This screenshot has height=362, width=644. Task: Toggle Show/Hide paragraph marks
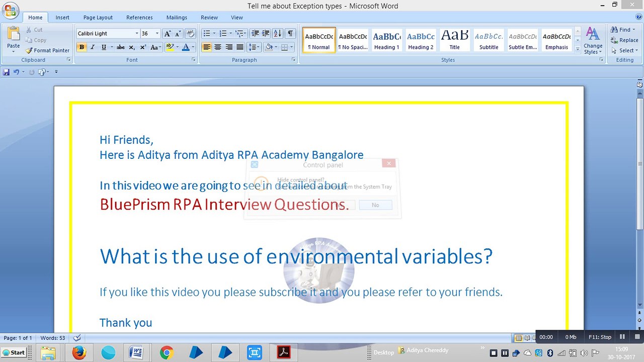pos(290,34)
